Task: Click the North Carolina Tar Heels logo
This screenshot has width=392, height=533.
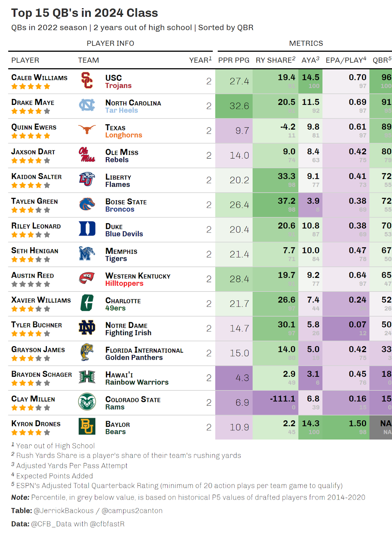Action: click(87, 106)
